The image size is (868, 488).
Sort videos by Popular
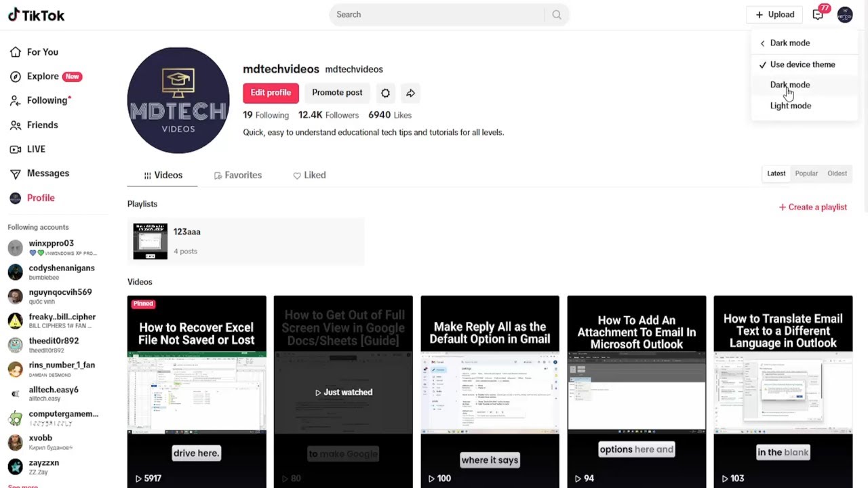806,174
